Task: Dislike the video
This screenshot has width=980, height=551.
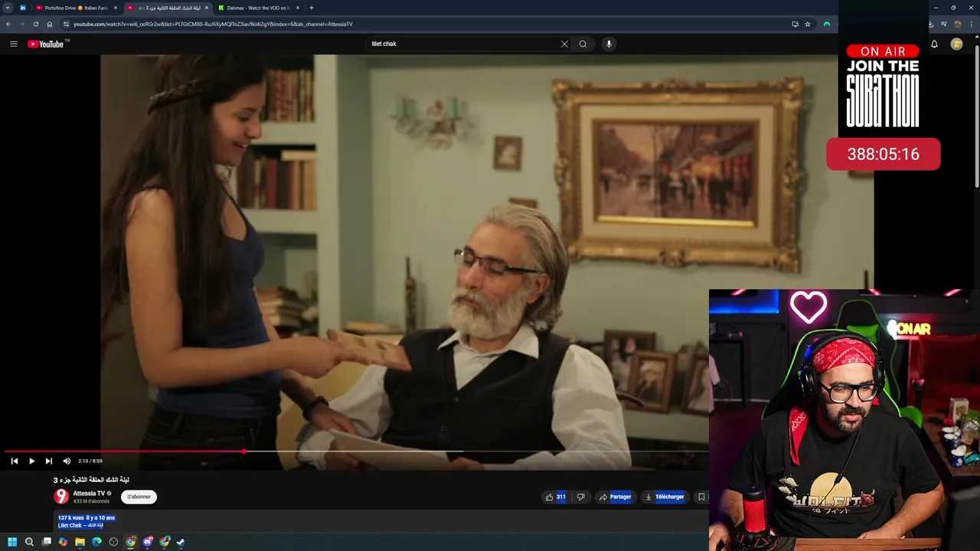Action: pos(580,497)
